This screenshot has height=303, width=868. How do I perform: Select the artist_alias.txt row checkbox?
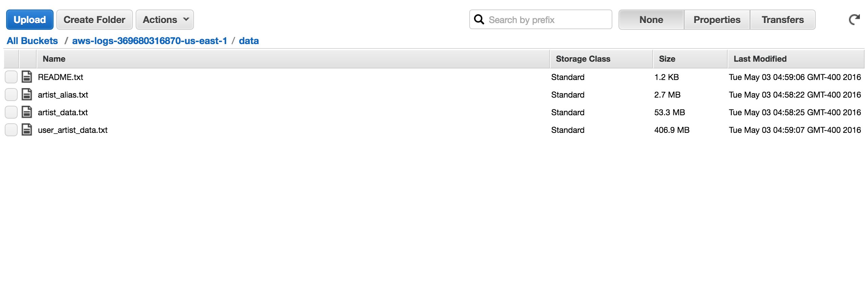pos(11,95)
